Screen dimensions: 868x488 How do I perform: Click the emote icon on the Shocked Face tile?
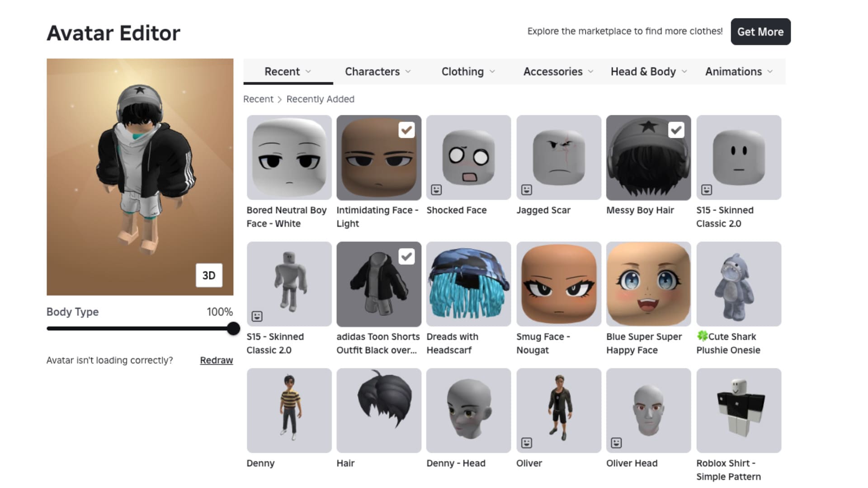click(x=435, y=189)
